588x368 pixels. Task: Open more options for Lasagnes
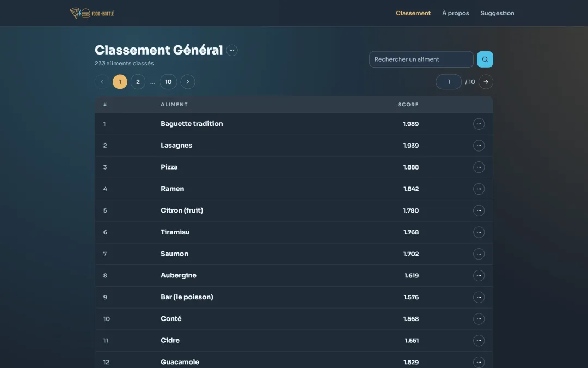pyautogui.click(x=479, y=146)
